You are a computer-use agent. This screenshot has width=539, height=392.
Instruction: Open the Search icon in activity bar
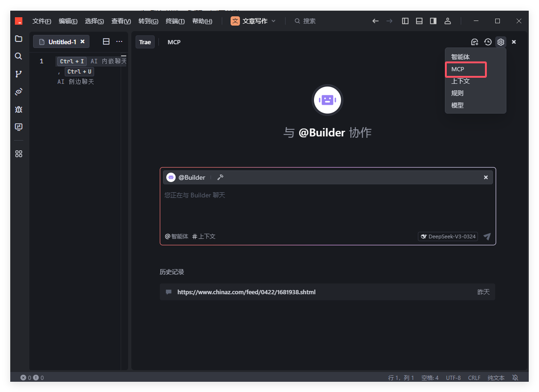pyautogui.click(x=19, y=56)
